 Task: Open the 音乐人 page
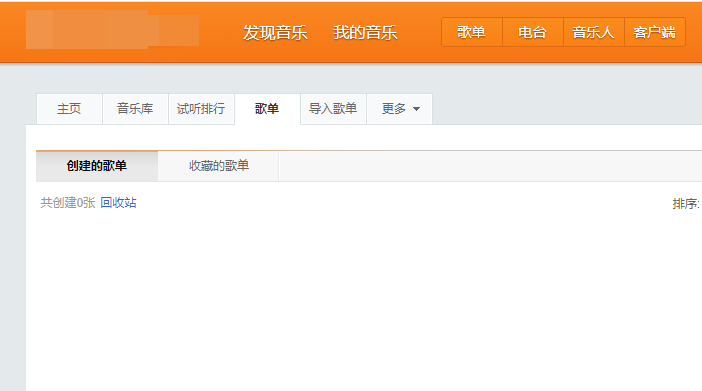click(594, 32)
